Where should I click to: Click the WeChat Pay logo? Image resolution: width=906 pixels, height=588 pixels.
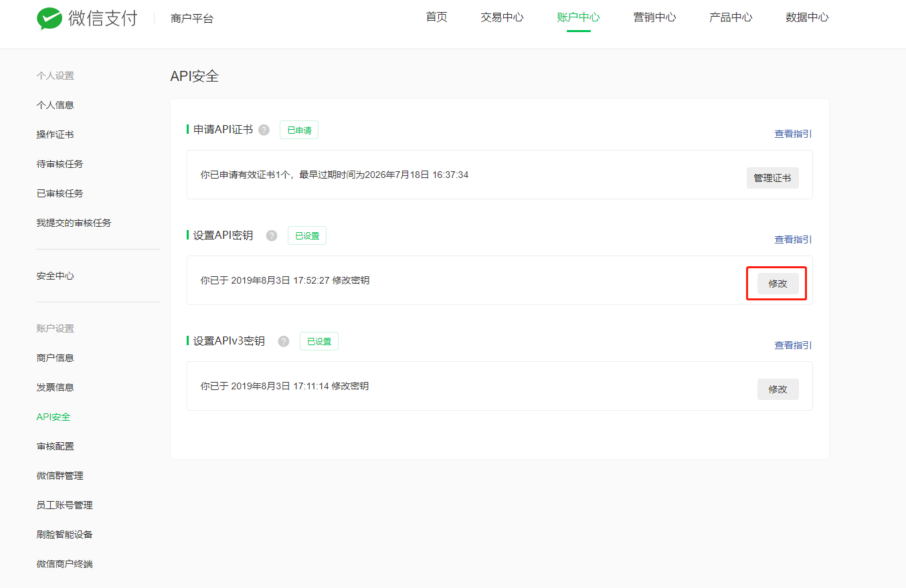point(87,18)
